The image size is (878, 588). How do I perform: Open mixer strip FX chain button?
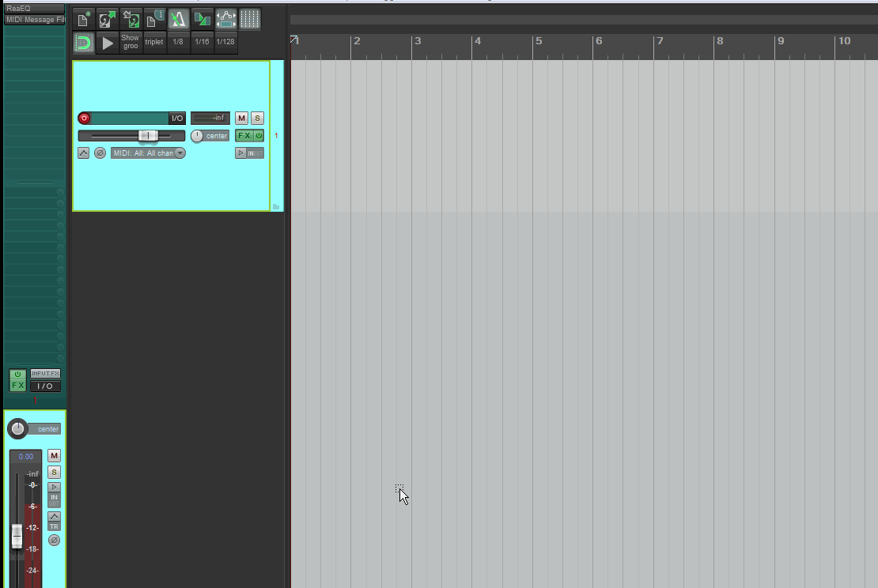coord(17,386)
